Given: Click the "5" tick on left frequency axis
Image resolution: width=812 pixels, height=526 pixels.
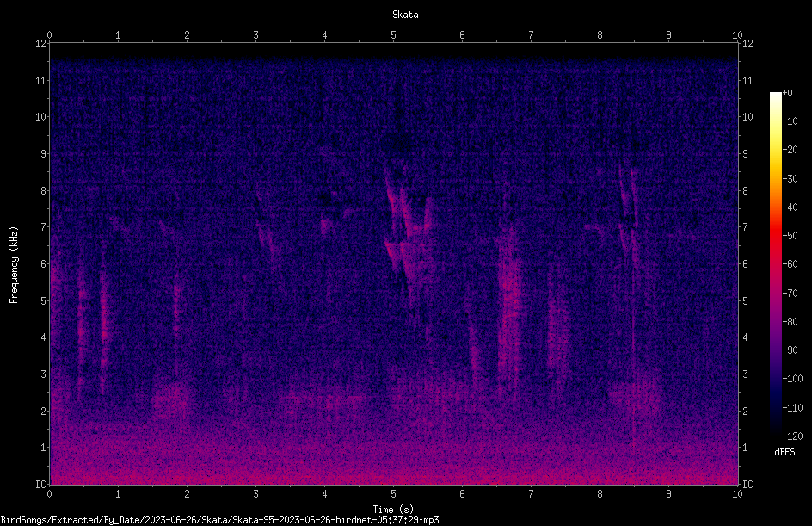Looking at the screenshot, I should [44, 301].
